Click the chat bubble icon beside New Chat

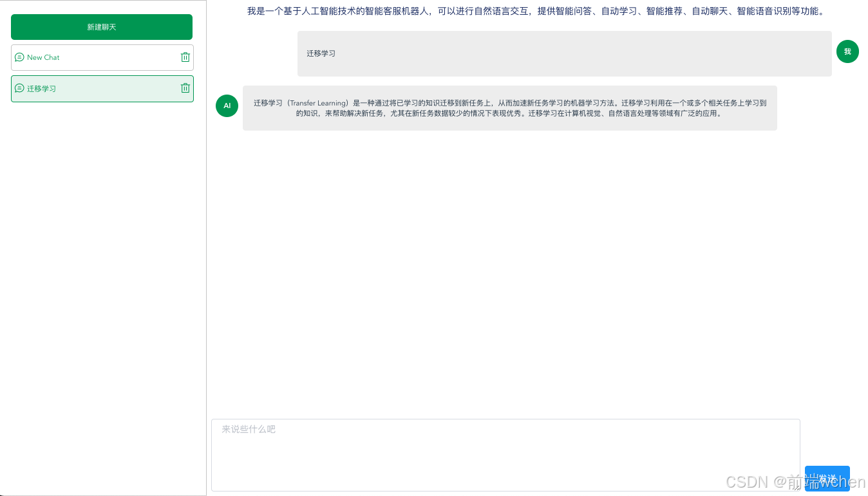(19, 57)
